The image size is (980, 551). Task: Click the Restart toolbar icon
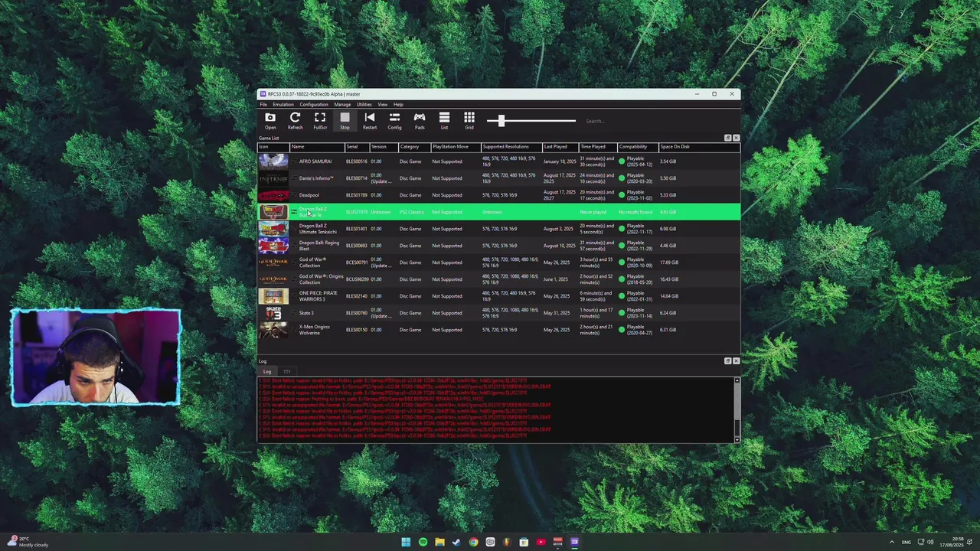(x=370, y=120)
